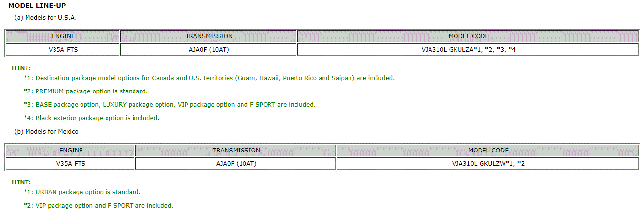This screenshot has width=644, height=212.
Task: Select the "Models for Mexico" subheading
Action: click(x=46, y=131)
